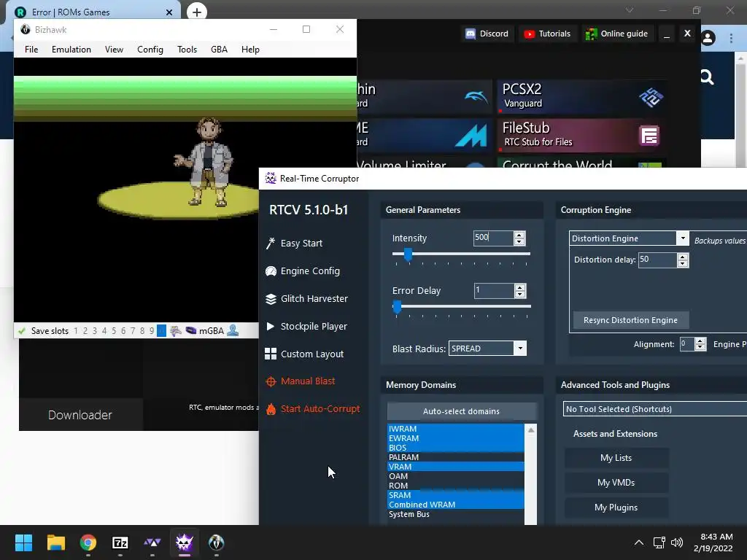Image resolution: width=747 pixels, height=560 pixels.
Task: Click the GBA console icon beside mGBA
Action: pos(190,330)
